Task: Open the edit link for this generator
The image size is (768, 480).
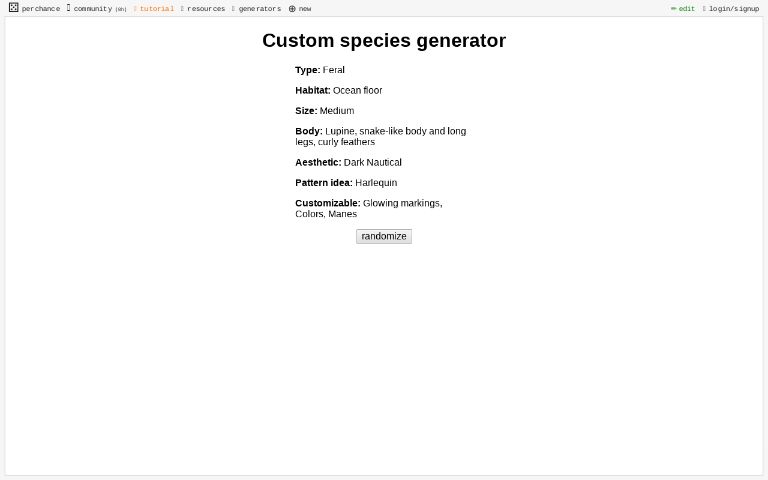Action: pos(687,9)
